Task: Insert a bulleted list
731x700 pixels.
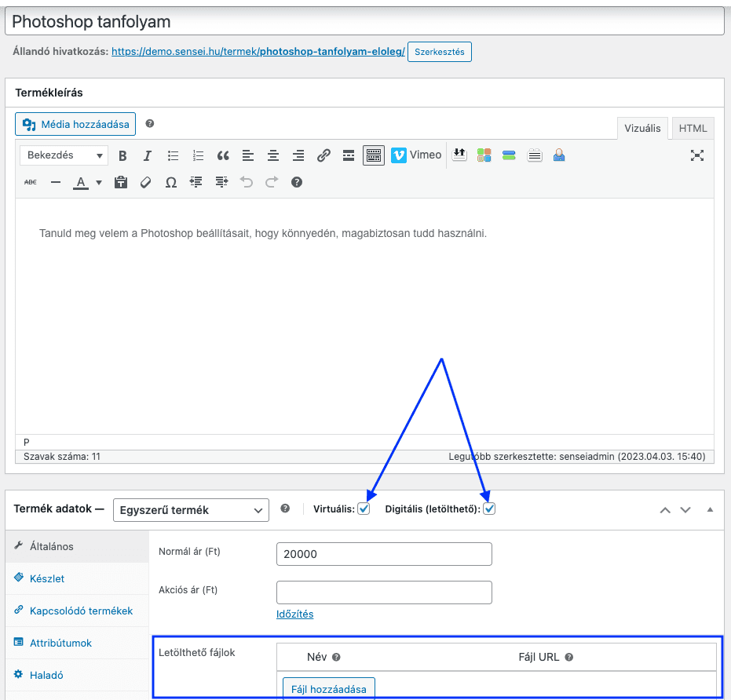Action: (173, 155)
